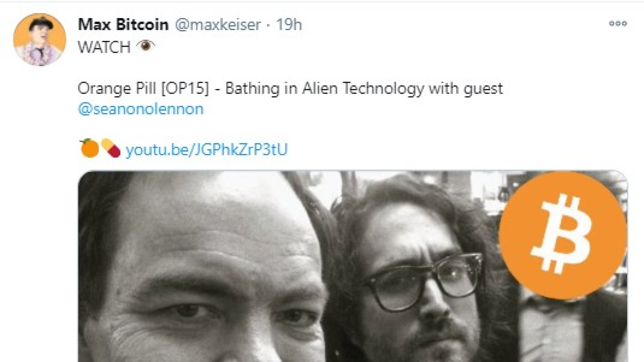Click the Orange Pill [OP15] text
The image size is (644, 362).
[143, 88]
